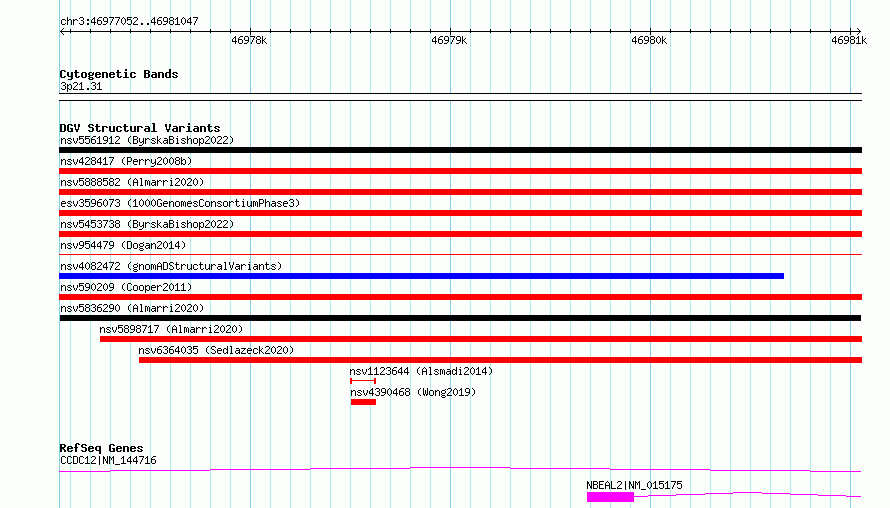The image size is (890, 508).
Task: Click the 46981k ruler position
Action: point(849,40)
